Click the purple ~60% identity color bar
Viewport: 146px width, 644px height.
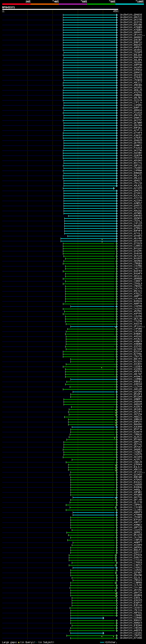click(73, 4)
